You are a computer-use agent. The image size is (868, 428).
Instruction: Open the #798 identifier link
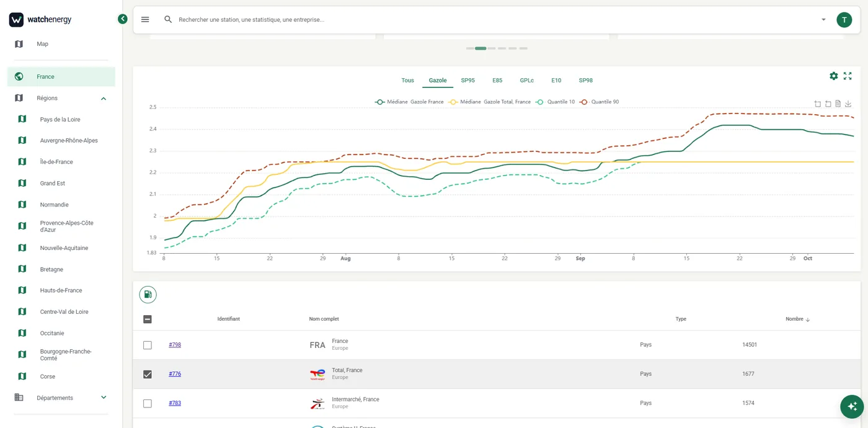[175, 345]
